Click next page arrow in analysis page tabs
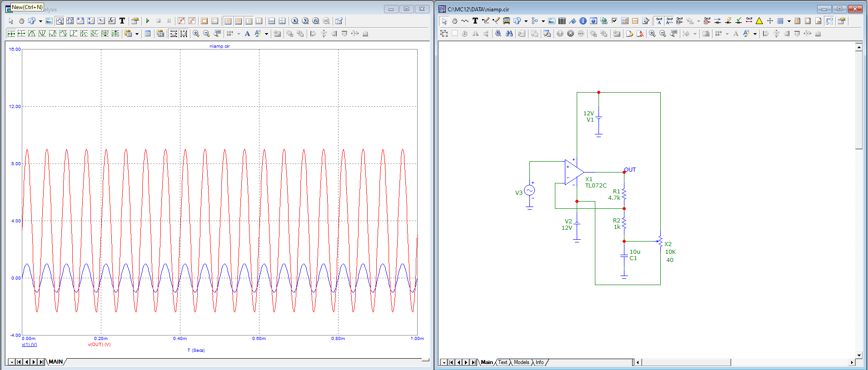This screenshot has height=370, width=868. pos(34,362)
